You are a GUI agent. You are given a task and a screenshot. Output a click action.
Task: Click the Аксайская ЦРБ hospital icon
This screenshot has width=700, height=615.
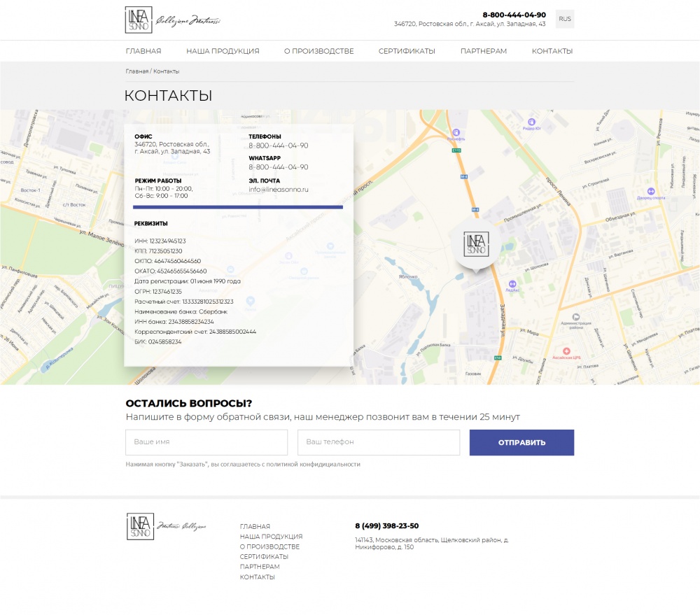(568, 350)
